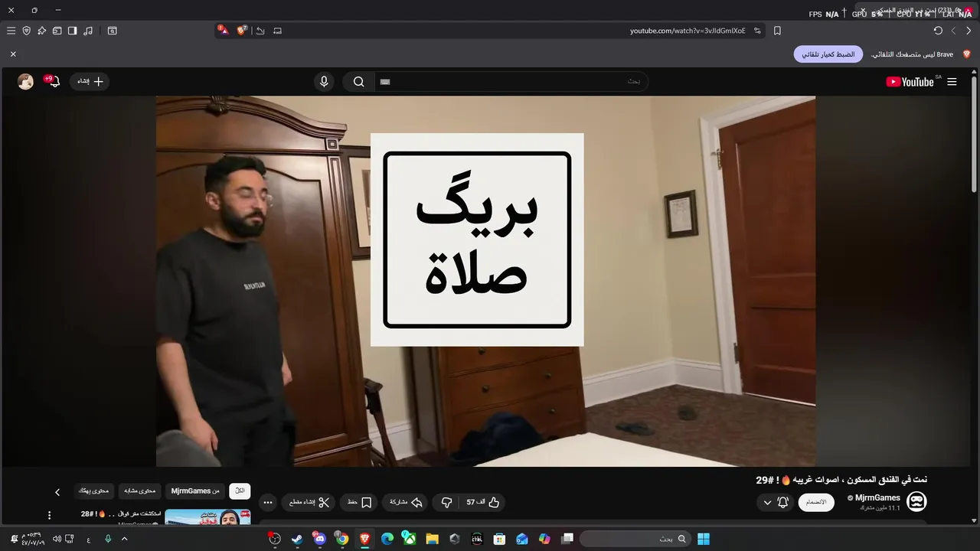Screen dimensions: 980x551
Task: Click the video player area
Action: tap(485, 281)
